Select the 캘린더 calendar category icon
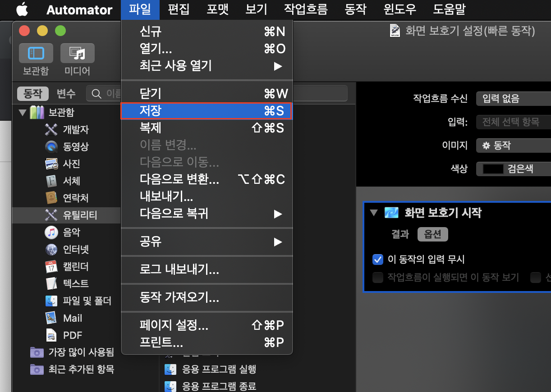This screenshot has height=392, width=551. point(51,267)
